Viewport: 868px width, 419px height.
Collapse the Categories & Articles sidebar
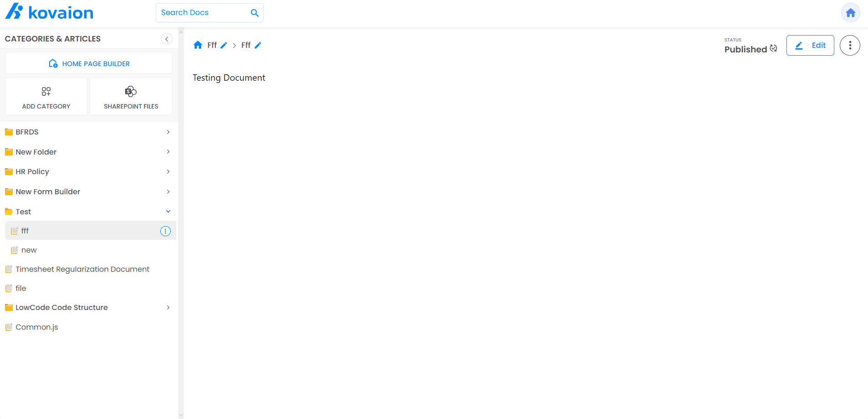tap(167, 39)
